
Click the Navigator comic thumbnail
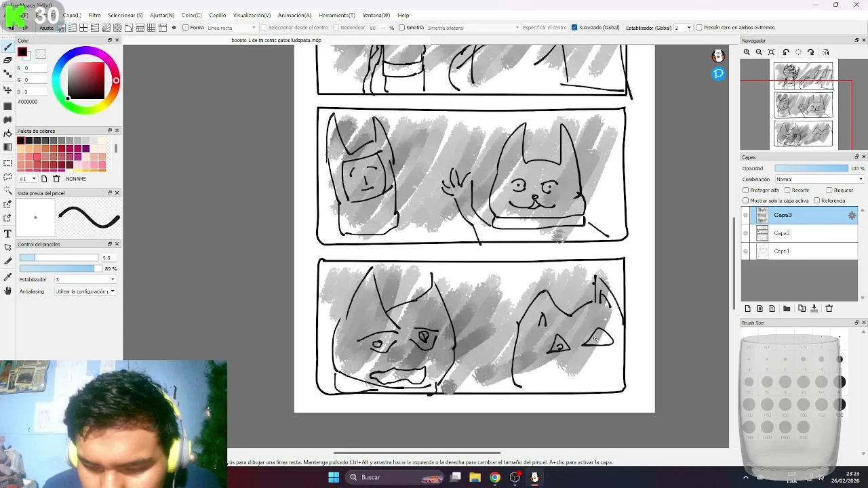coord(804,105)
